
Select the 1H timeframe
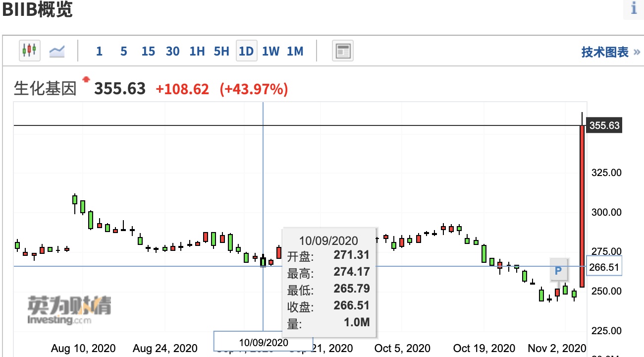tap(197, 51)
